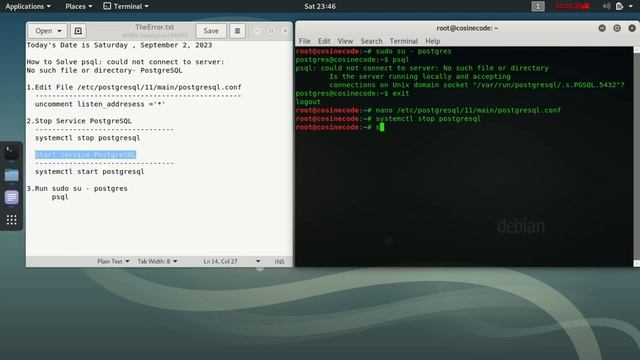
Task: Close the root@cosinecode terminal window
Action: click(632, 28)
